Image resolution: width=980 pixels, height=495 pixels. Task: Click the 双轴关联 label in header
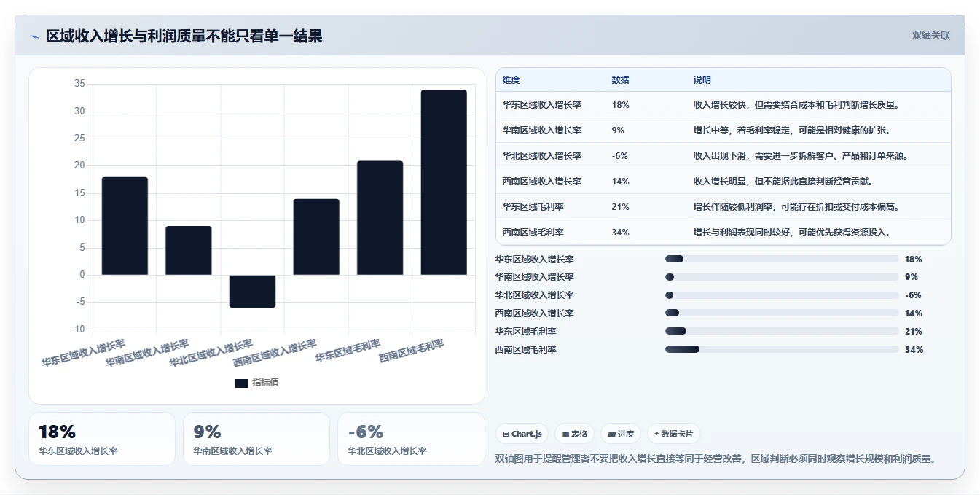point(930,36)
